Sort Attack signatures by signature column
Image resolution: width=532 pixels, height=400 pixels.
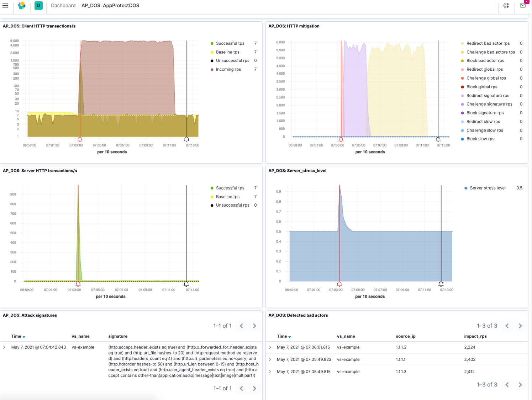tap(118, 336)
